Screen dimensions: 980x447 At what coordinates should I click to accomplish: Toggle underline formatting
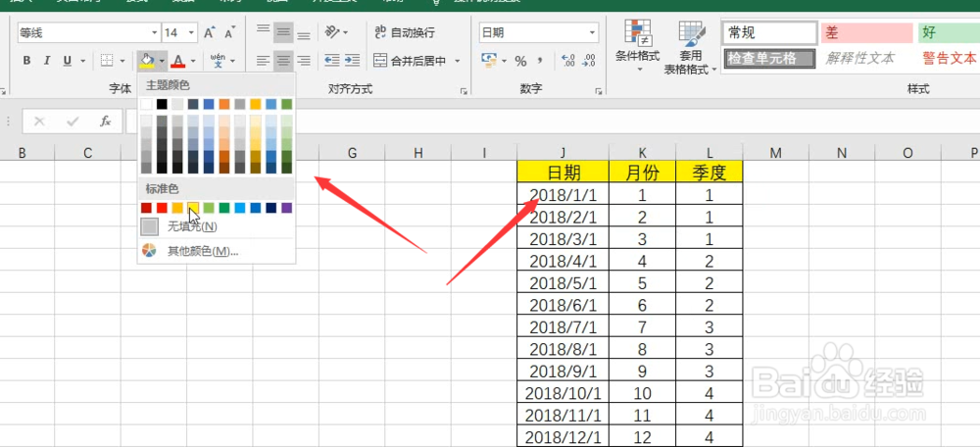[x=66, y=61]
